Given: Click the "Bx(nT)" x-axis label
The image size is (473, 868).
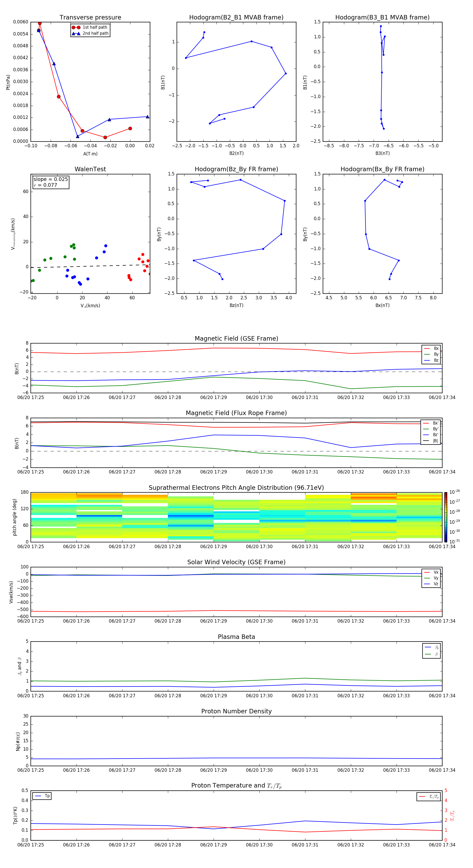Looking at the screenshot, I should coord(382,305).
